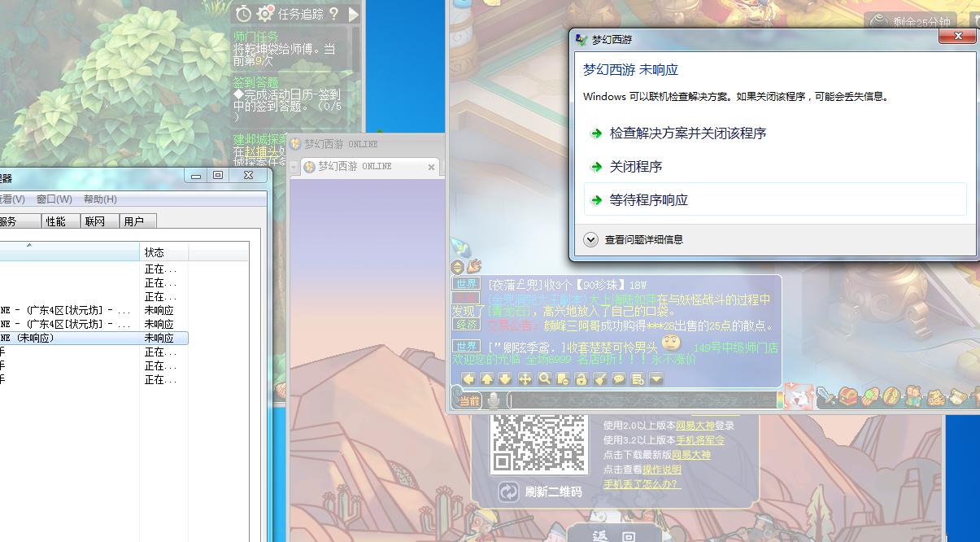Click the up arrow in the chat toolbar

pyautogui.click(x=486, y=378)
